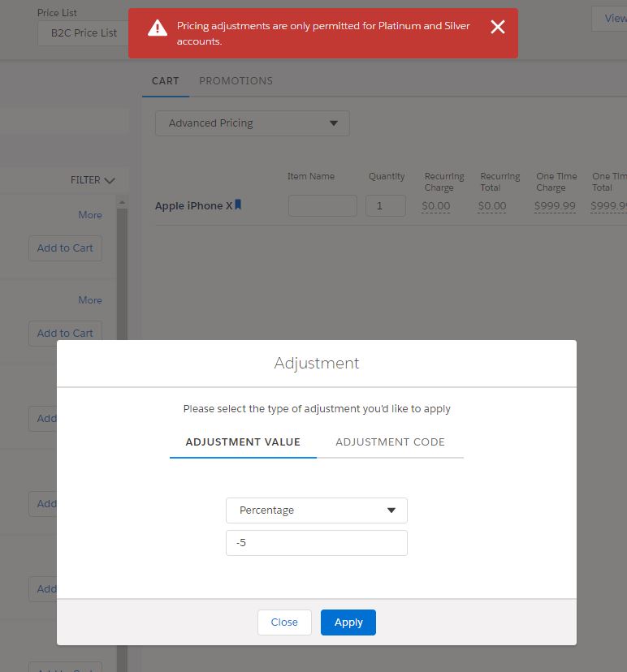Click the Item Name input field
This screenshot has width=627, height=672.
322,205
